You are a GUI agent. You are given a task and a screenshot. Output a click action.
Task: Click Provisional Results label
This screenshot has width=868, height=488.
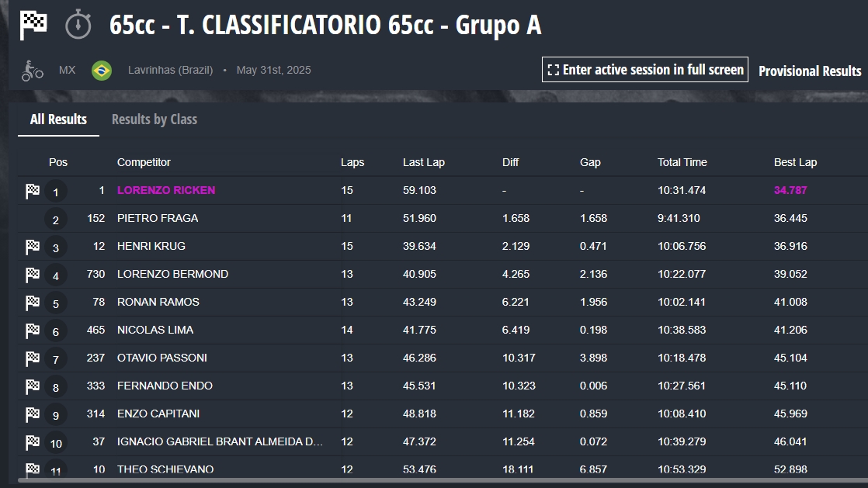tap(810, 71)
